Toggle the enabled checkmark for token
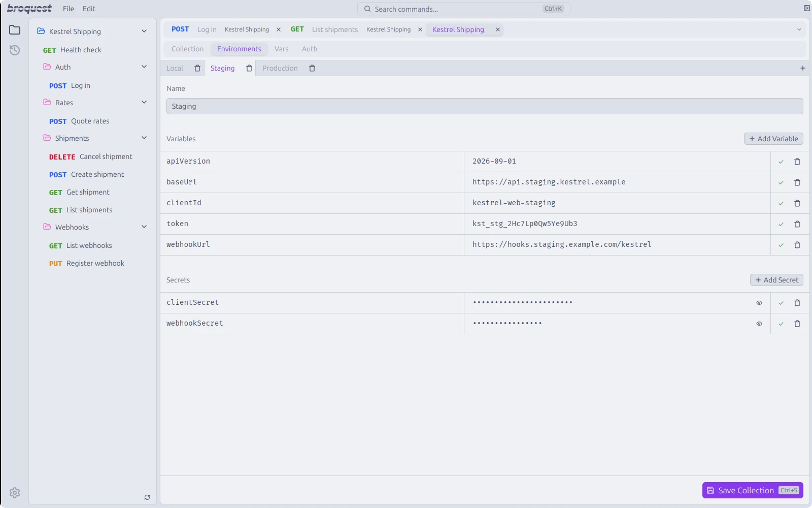812x508 pixels. 781,224
